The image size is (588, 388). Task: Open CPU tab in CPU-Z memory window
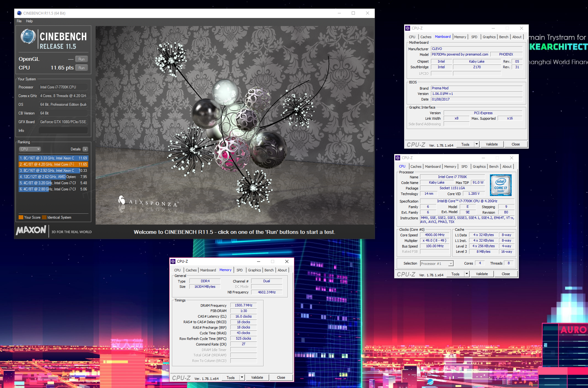[x=177, y=270]
